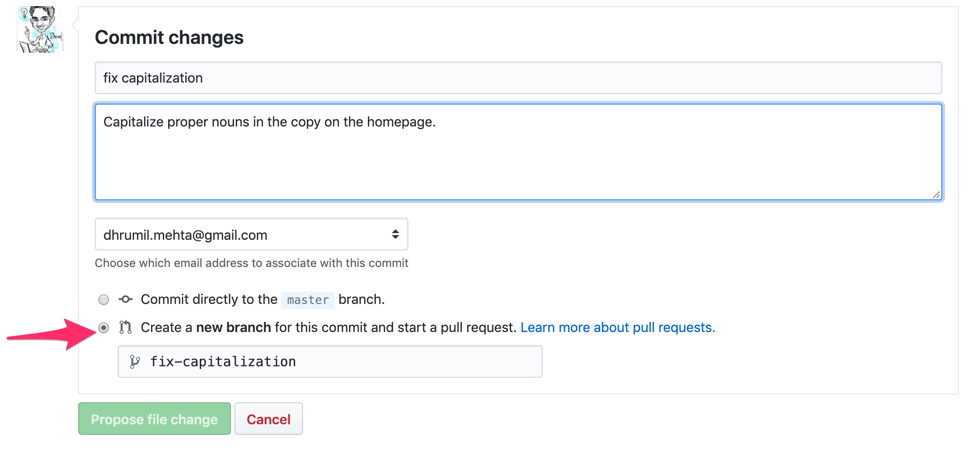Click the bold 'new branch' label text
This screenshot has height=455, width=980.
click(x=233, y=328)
